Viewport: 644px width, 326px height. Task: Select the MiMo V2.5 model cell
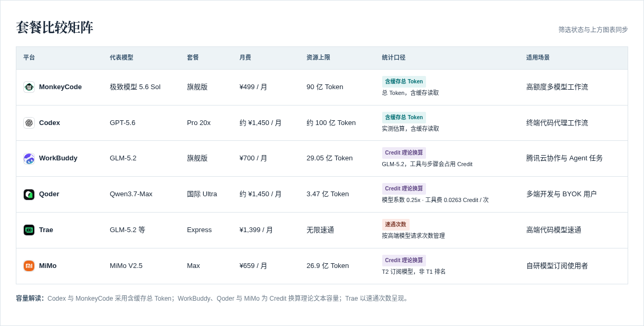tap(126, 266)
